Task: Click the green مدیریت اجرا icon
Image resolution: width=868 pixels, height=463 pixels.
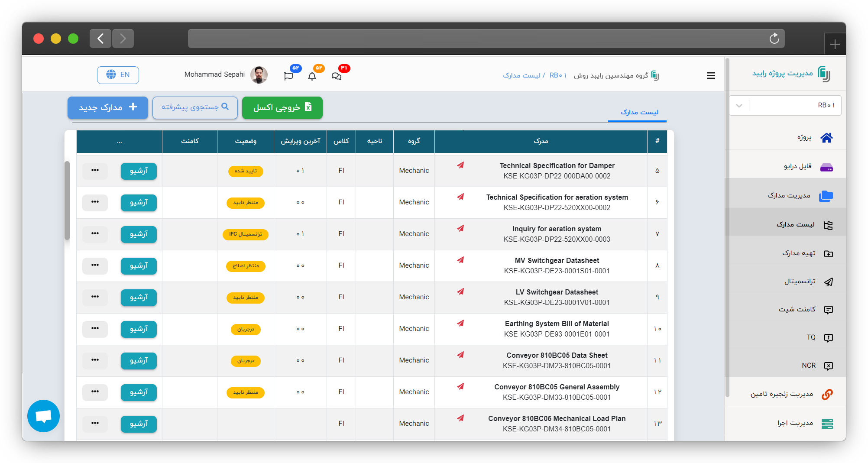Action: click(827, 424)
